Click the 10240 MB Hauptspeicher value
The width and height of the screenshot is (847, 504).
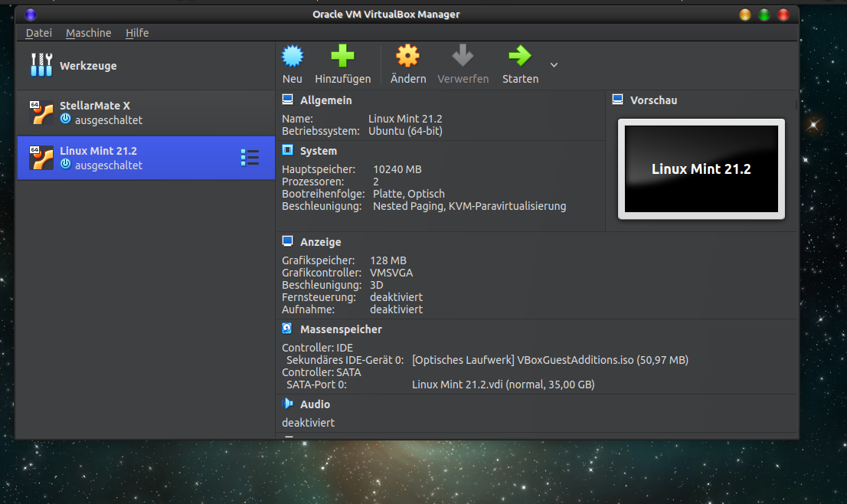pos(397,169)
